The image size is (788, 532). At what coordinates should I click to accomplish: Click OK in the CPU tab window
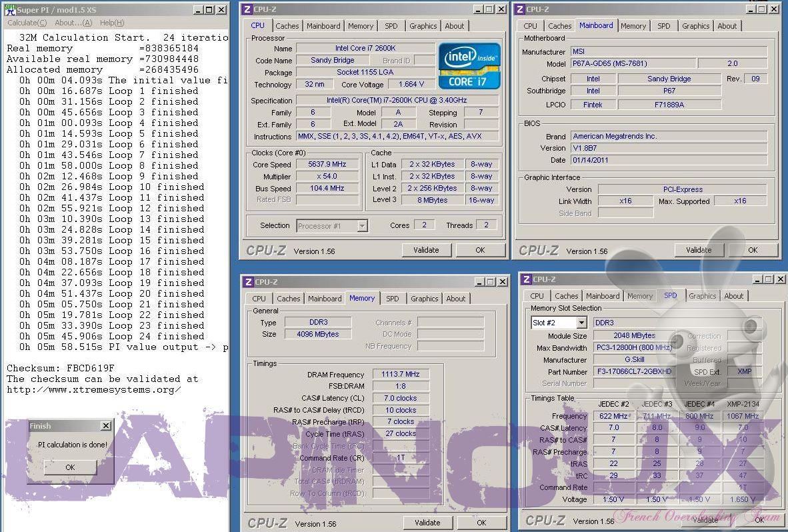coord(481,250)
